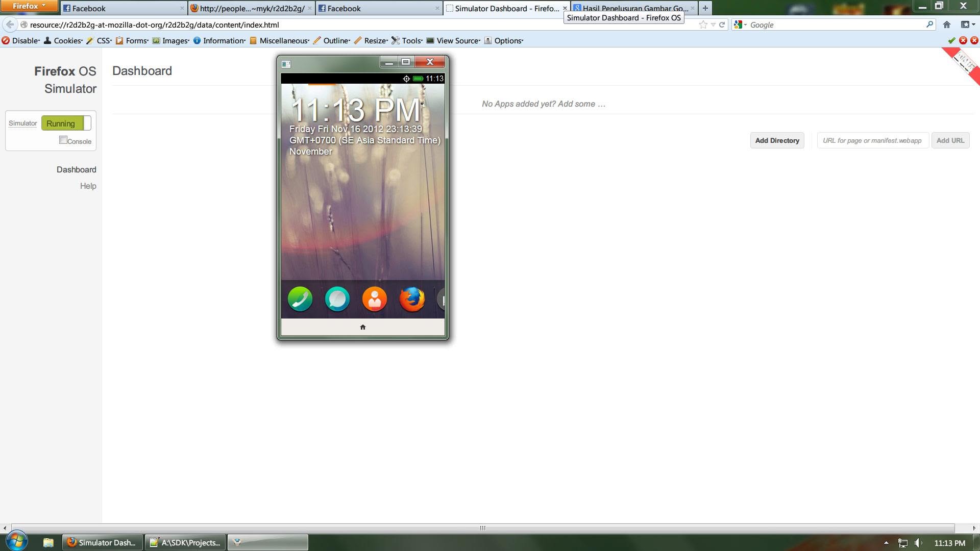This screenshot has height=551, width=980.
Task: Show hidden tray icons arrow
Action: point(886,543)
